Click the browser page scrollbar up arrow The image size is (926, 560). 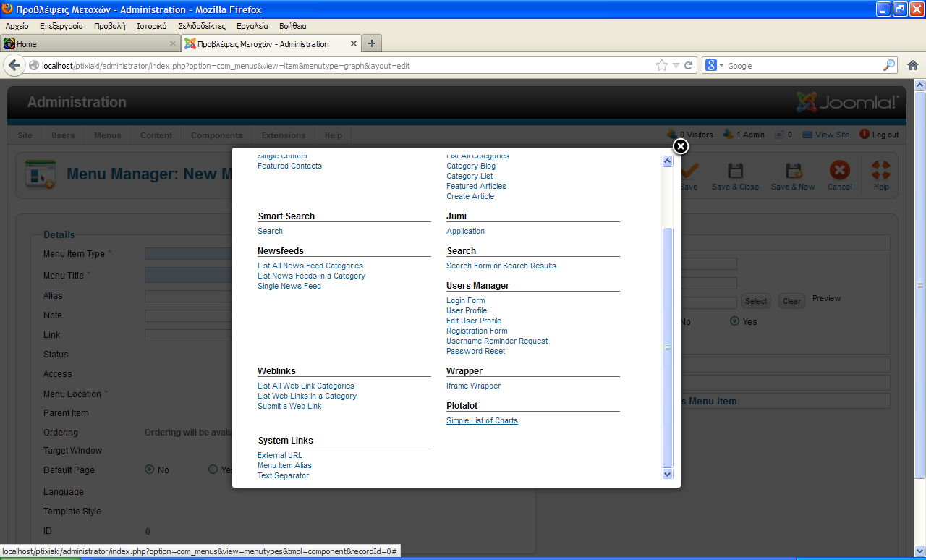[x=920, y=85]
